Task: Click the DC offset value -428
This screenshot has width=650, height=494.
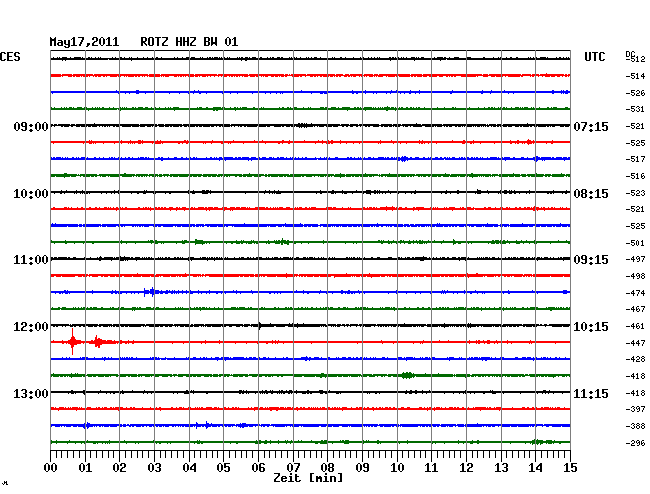Action: (x=635, y=359)
